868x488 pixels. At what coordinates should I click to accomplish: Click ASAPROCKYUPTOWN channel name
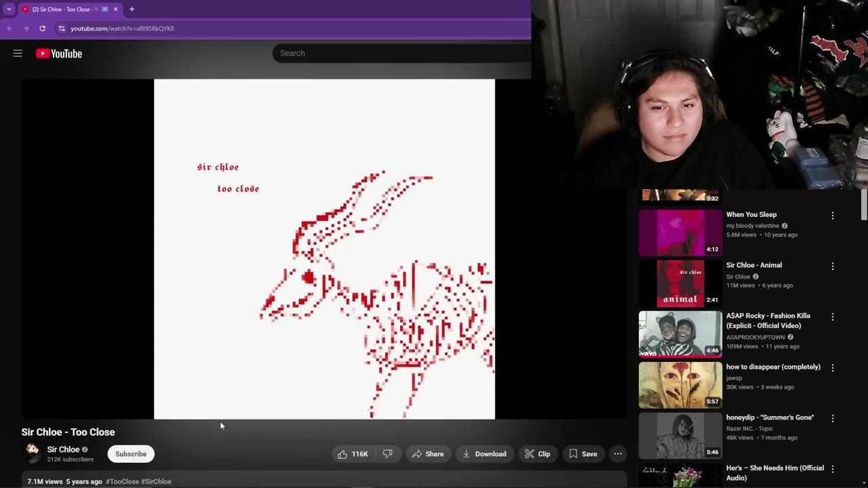pyautogui.click(x=755, y=337)
